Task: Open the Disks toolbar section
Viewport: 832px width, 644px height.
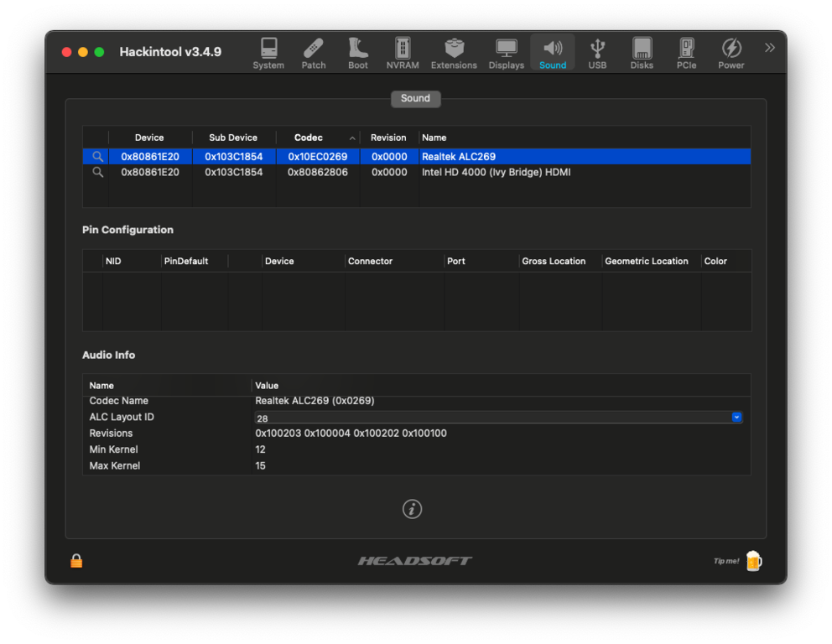Action: click(x=642, y=53)
